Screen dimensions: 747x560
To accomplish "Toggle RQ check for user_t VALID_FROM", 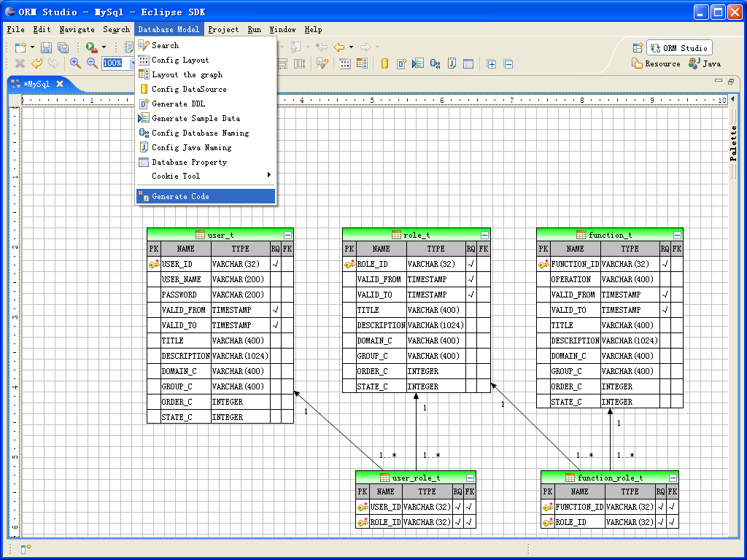I will tap(275, 309).
